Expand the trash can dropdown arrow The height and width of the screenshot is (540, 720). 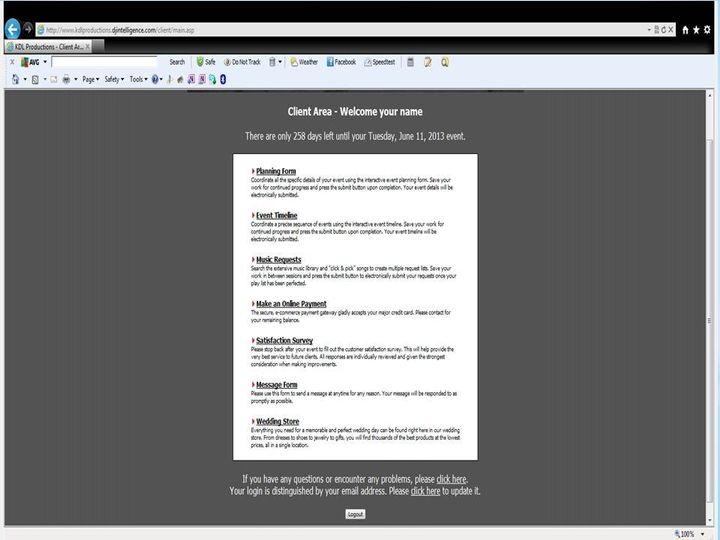click(x=280, y=62)
